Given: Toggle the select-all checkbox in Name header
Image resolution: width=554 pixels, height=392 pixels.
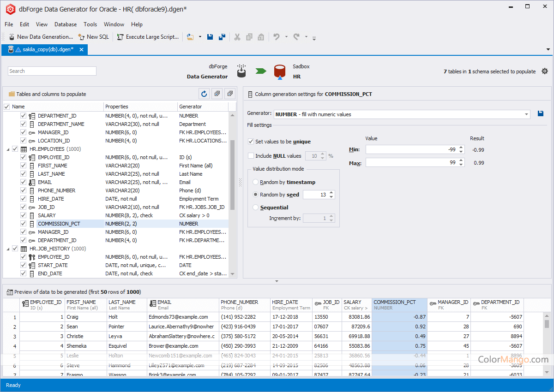Looking at the screenshot, I should click(x=6, y=107).
